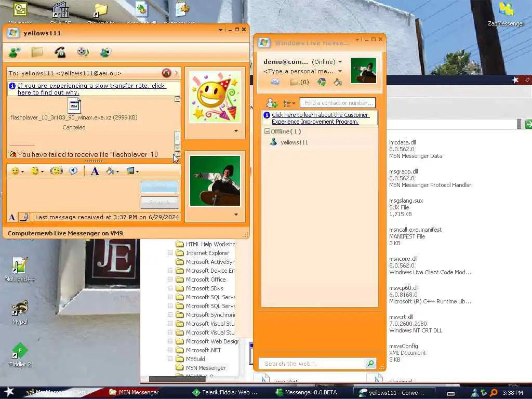
Task: Open the MSN Today globe icon
Action: [x=322, y=82]
